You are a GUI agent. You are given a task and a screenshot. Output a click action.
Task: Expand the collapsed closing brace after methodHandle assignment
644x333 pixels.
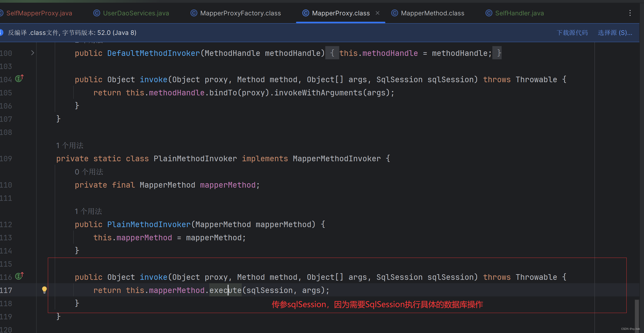pyautogui.click(x=497, y=53)
